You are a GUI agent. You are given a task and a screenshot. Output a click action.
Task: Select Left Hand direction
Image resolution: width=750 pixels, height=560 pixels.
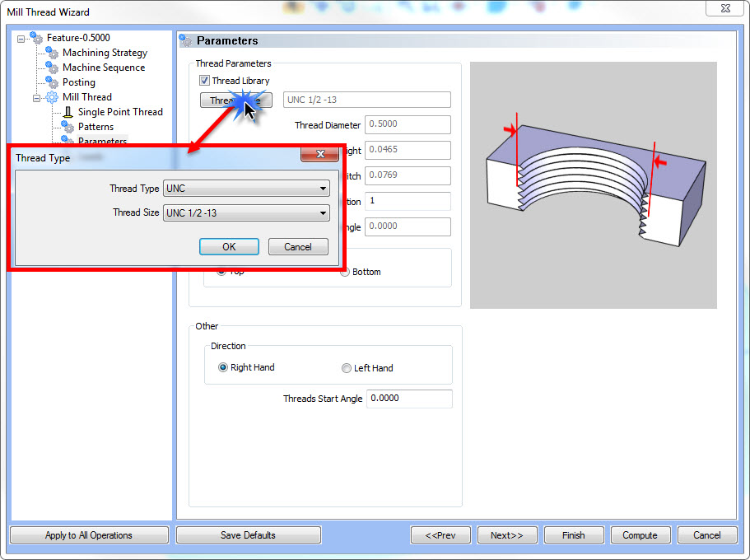click(347, 368)
